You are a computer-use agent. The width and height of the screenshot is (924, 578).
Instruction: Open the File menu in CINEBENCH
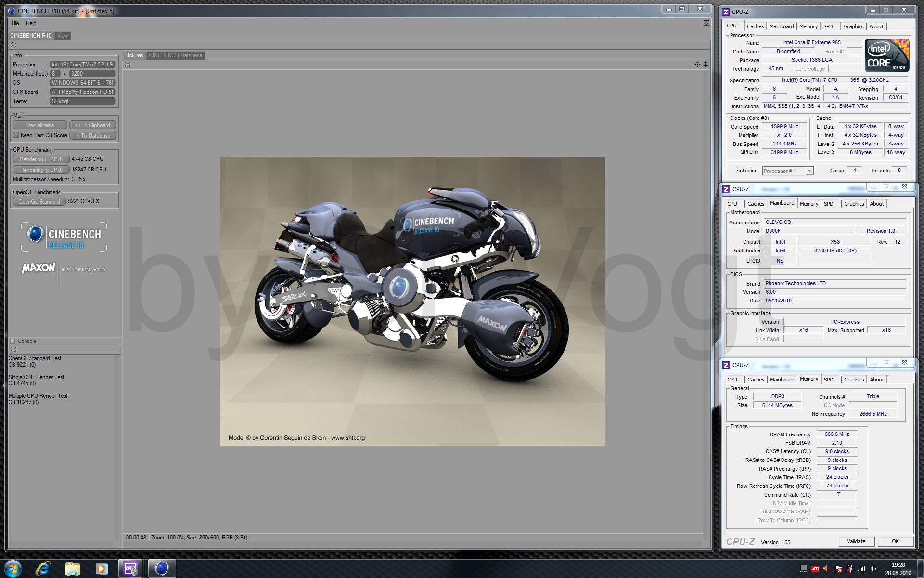(x=15, y=23)
